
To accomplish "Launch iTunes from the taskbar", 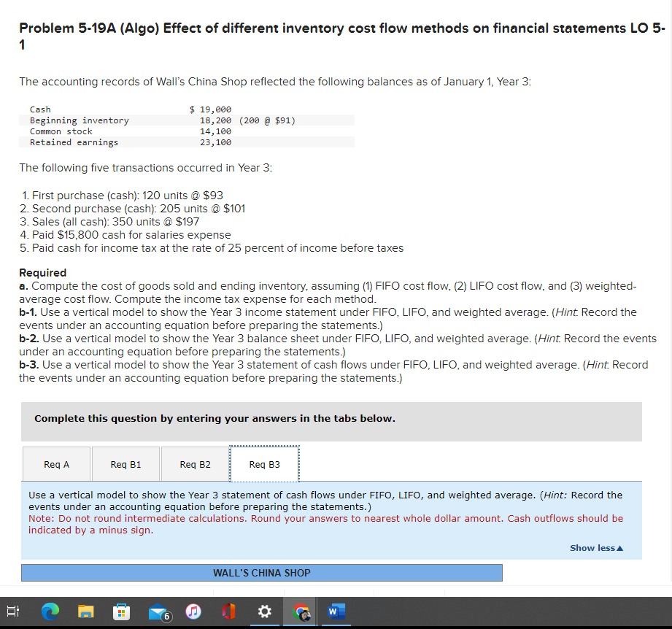I will pyautogui.click(x=193, y=611).
